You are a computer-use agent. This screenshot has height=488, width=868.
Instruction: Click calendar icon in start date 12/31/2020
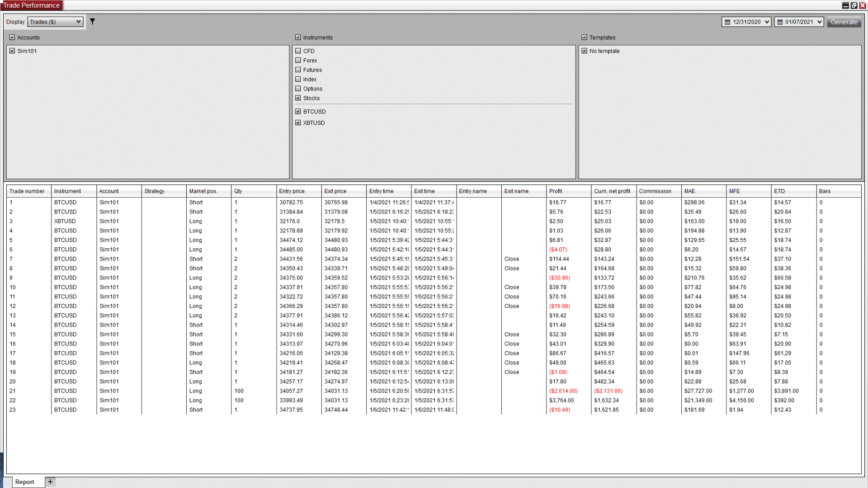(x=727, y=22)
